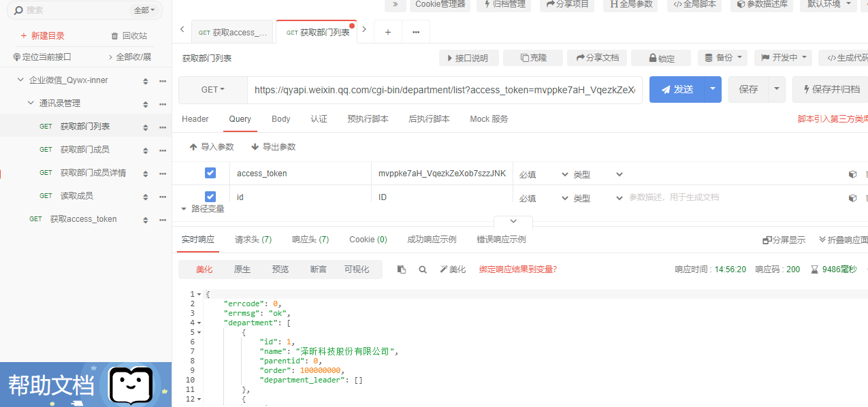Image resolution: width=868 pixels, height=407 pixels.
Task: Open more menu for 获取部门列表 row
Action: point(163,127)
